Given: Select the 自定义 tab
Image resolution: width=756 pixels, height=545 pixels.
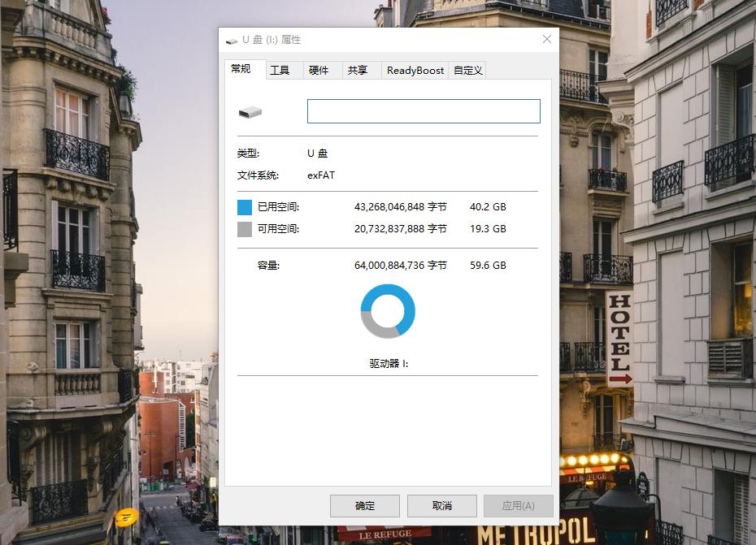Looking at the screenshot, I should tap(467, 70).
